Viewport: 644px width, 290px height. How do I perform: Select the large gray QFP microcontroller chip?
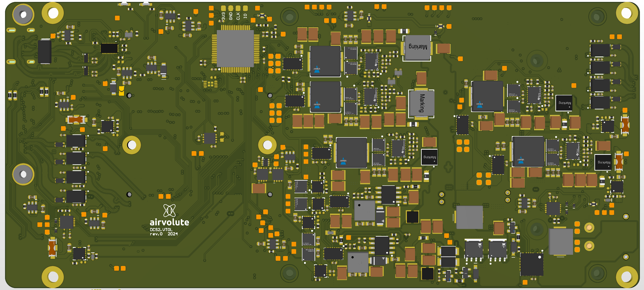pos(235,48)
